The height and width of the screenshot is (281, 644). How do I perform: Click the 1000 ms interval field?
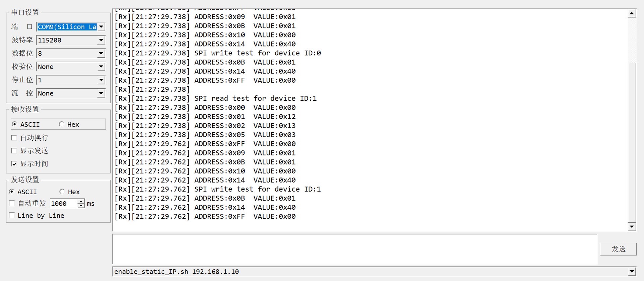tap(64, 203)
